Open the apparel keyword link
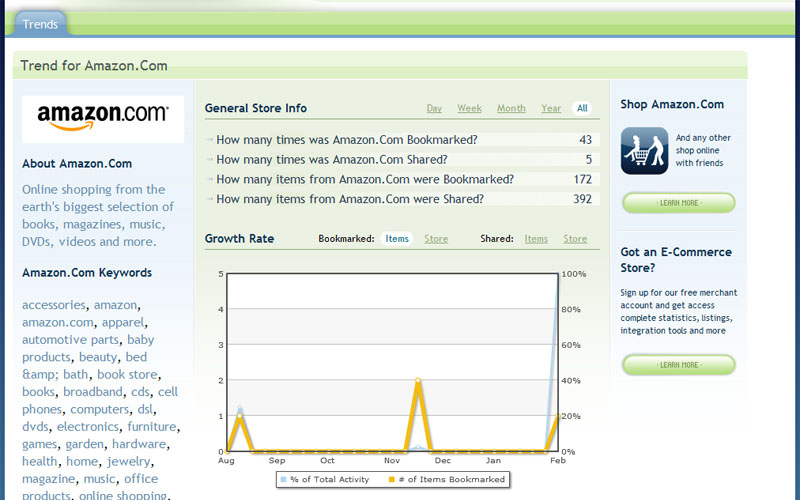 pyautogui.click(x=123, y=322)
